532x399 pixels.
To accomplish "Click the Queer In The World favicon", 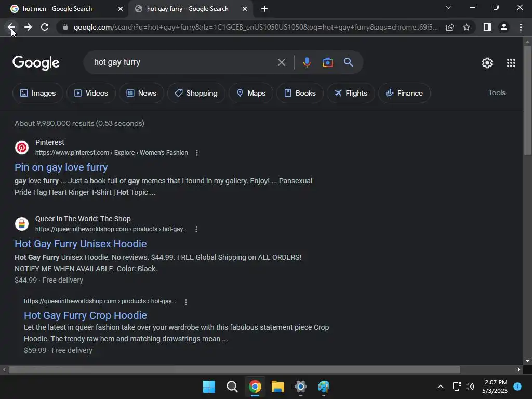I will tap(22, 223).
